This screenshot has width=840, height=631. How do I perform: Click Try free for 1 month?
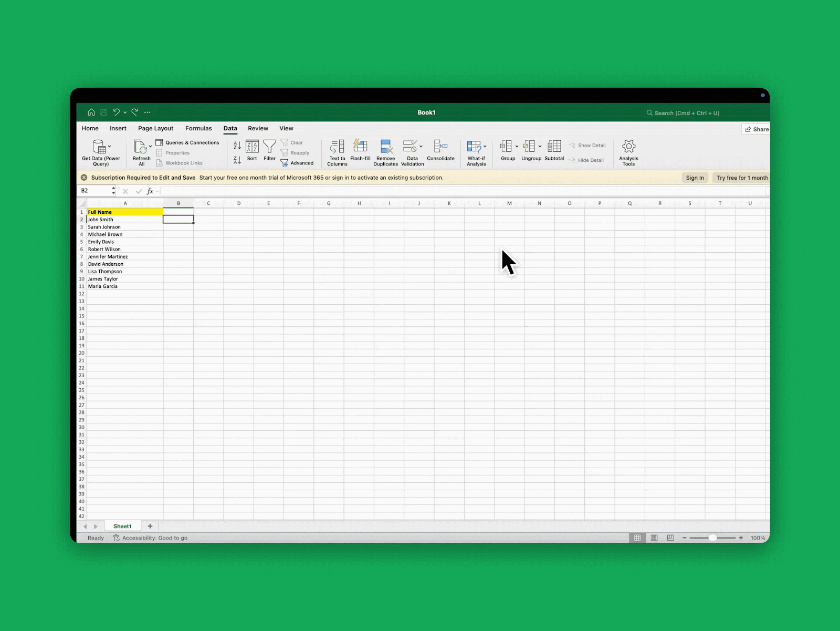[741, 178]
